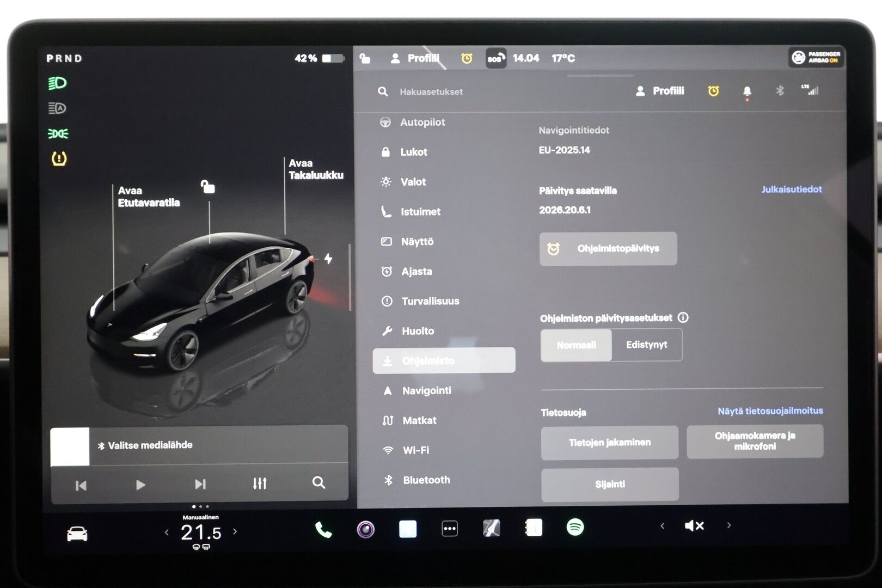Lower the volume with left chevron
882x588 pixels.
tap(662, 526)
